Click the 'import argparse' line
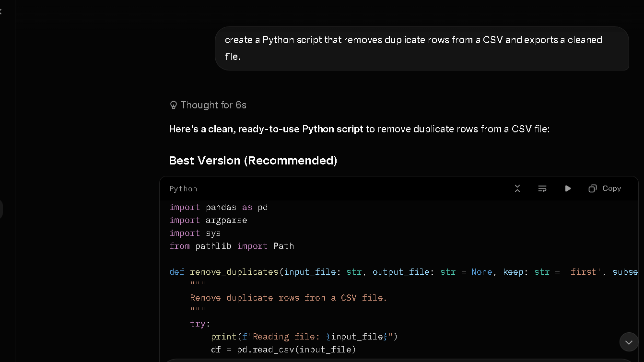Viewport: 644px width, 362px height. click(x=208, y=220)
